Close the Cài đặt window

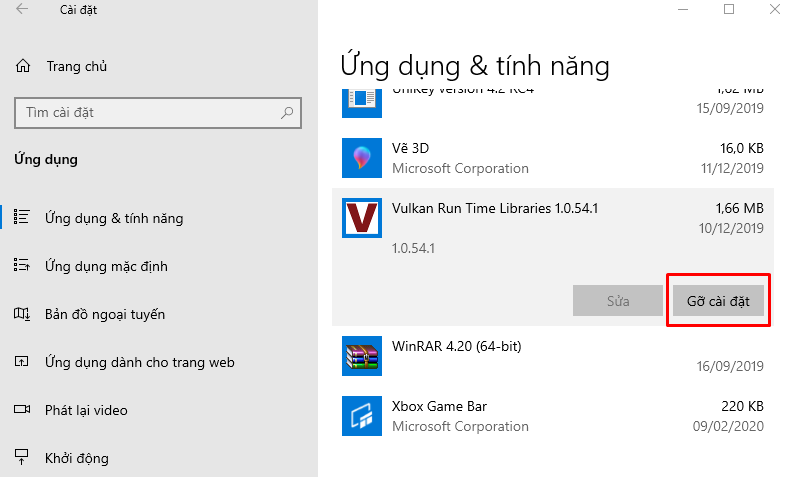775,9
